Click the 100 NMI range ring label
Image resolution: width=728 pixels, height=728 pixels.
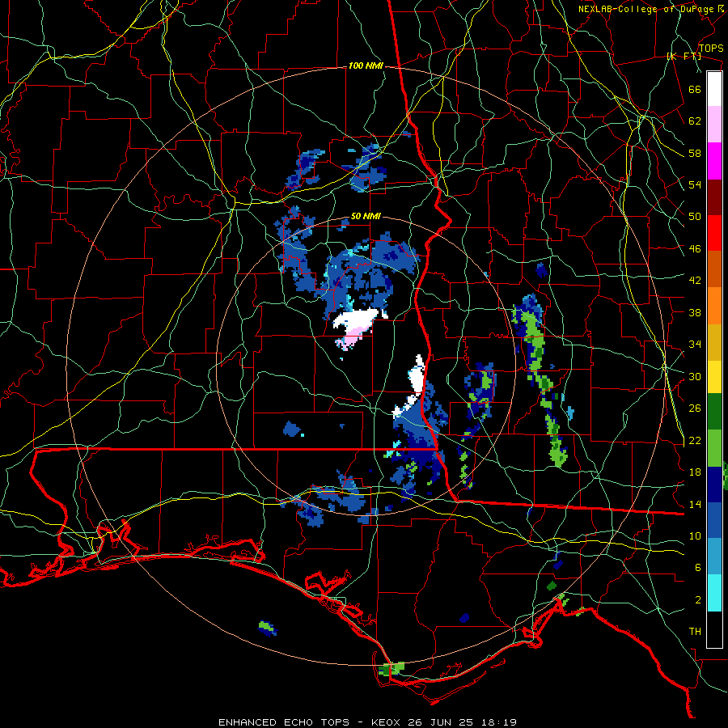pos(366,66)
